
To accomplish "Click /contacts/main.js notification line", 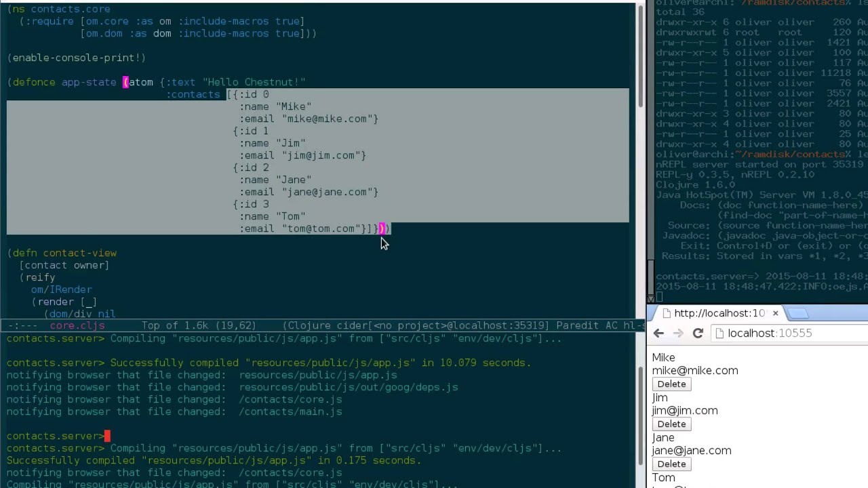I will pos(174,412).
